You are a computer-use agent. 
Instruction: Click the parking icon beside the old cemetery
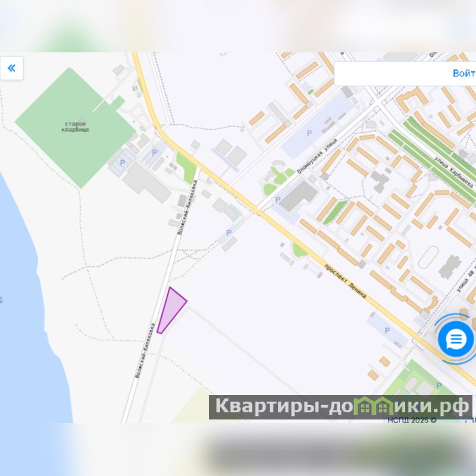pyautogui.click(x=123, y=162)
